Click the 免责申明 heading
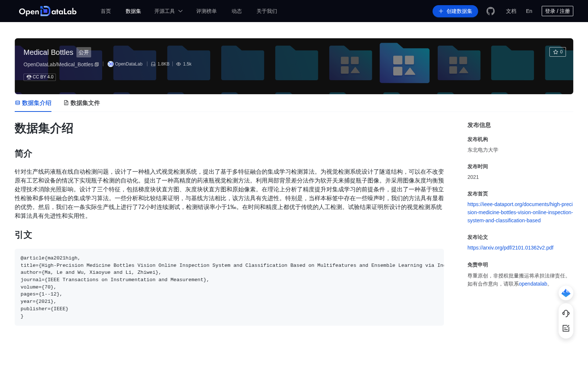Screen dimensions: 588x368 pos(478,265)
